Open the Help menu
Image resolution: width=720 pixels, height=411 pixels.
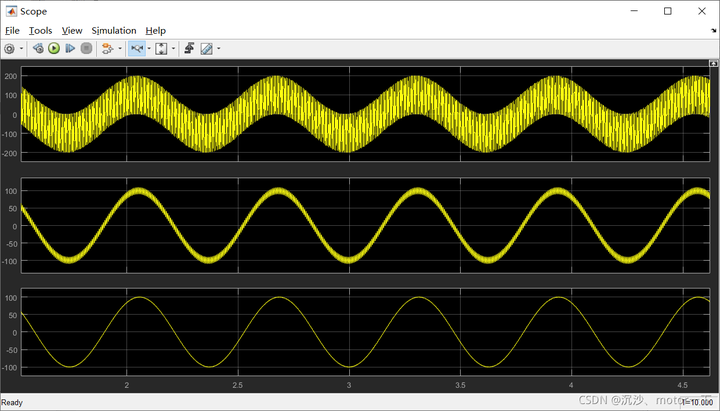pyautogui.click(x=156, y=30)
